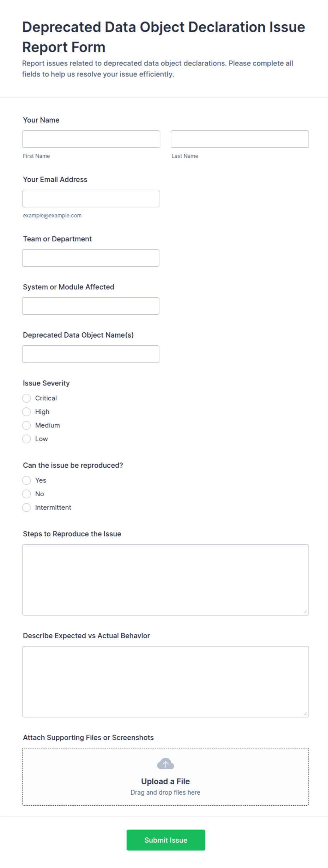Click the Drag and drop files here area
The image size is (328, 868).
tap(165, 792)
